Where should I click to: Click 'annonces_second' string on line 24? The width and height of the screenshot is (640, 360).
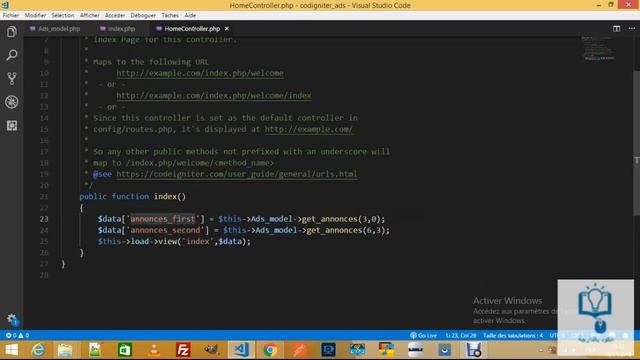click(165, 230)
